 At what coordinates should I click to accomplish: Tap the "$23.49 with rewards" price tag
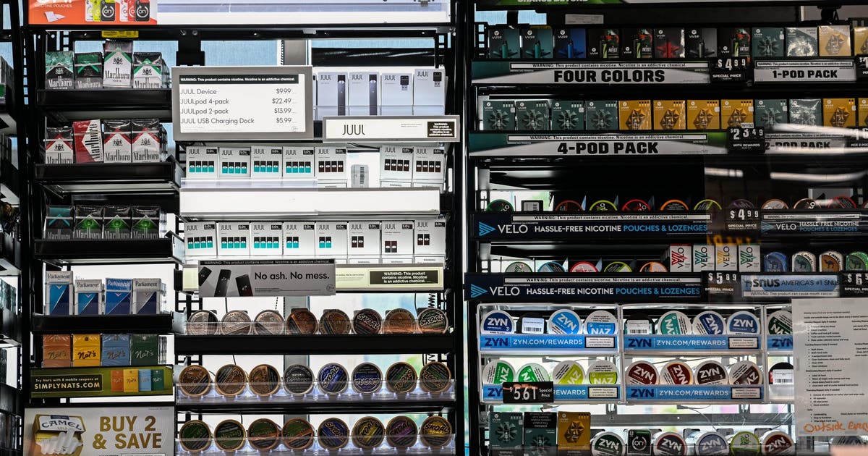(x=745, y=139)
